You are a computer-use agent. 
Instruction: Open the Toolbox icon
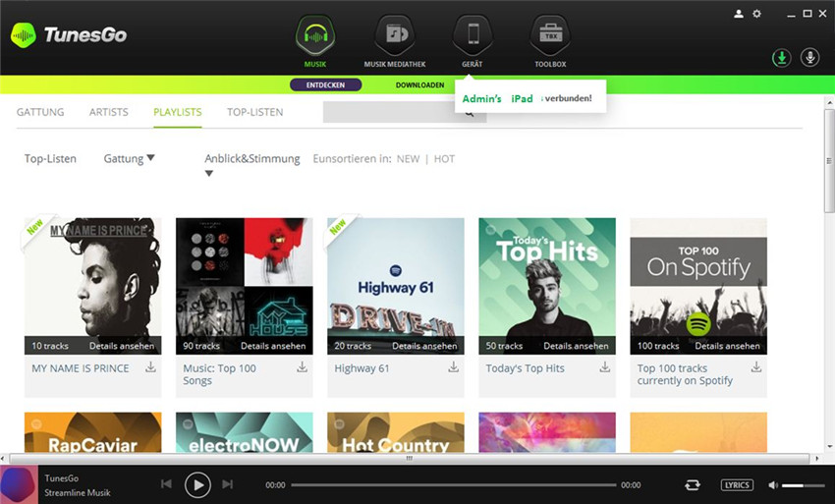point(549,36)
